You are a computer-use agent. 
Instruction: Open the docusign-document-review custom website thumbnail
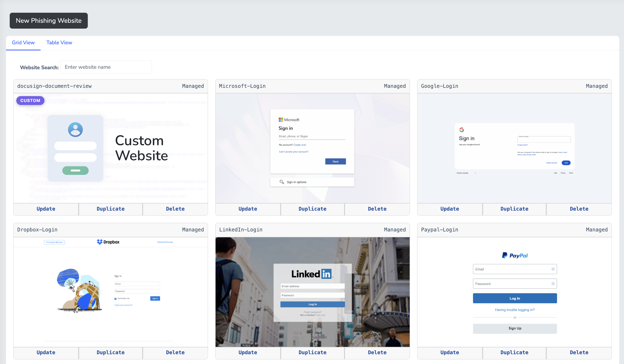tap(111, 148)
